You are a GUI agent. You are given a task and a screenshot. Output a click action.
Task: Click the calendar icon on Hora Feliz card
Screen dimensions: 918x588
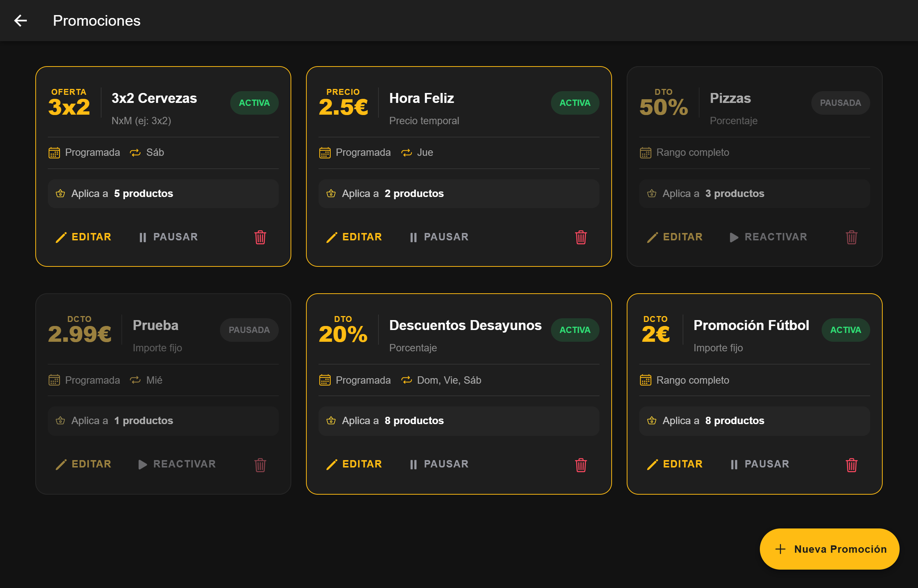324,153
